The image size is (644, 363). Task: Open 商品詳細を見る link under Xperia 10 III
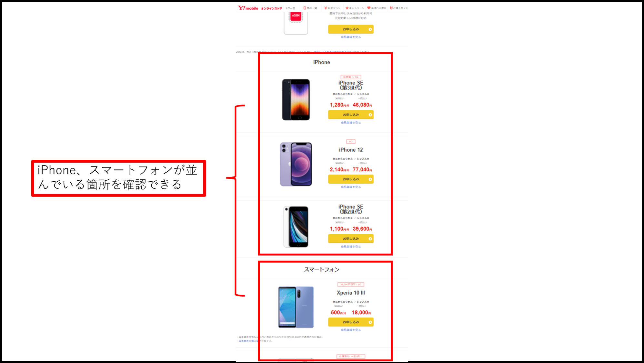[351, 330]
